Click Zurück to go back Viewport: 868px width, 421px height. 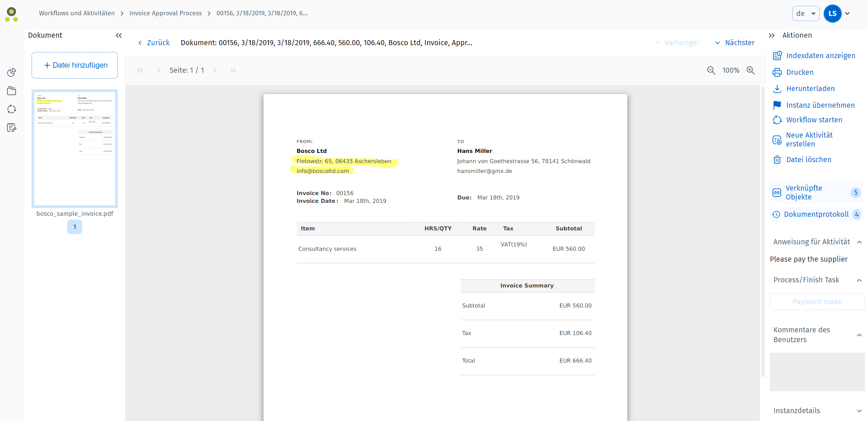click(x=154, y=43)
